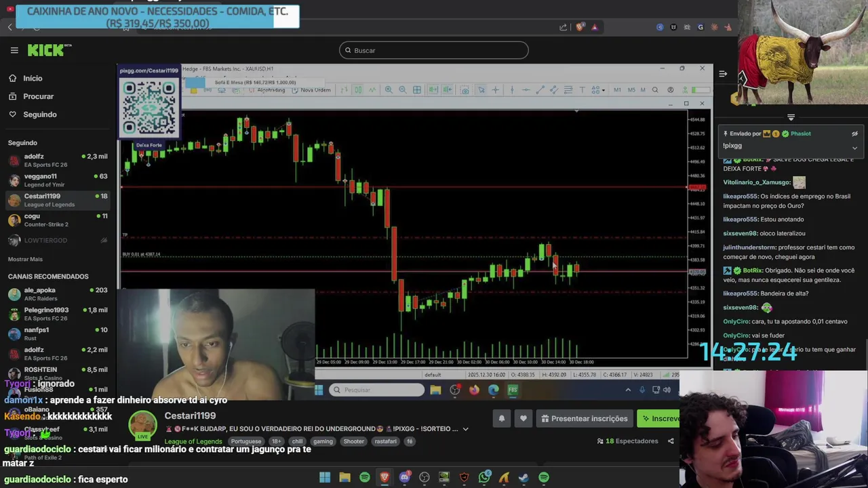The image size is (868, 488).
Task: Open recommended channel ale_apoka
Action: tap(58, 294)
